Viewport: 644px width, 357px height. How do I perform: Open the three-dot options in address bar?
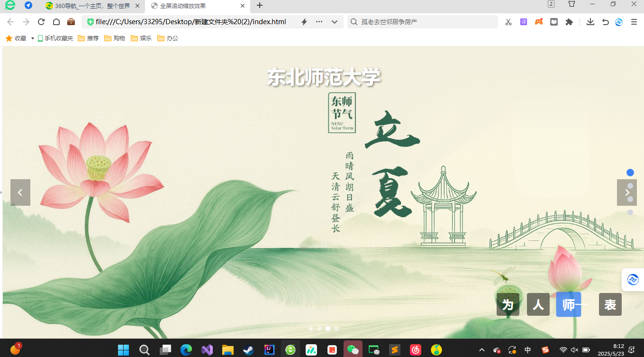tap(319, 22)
